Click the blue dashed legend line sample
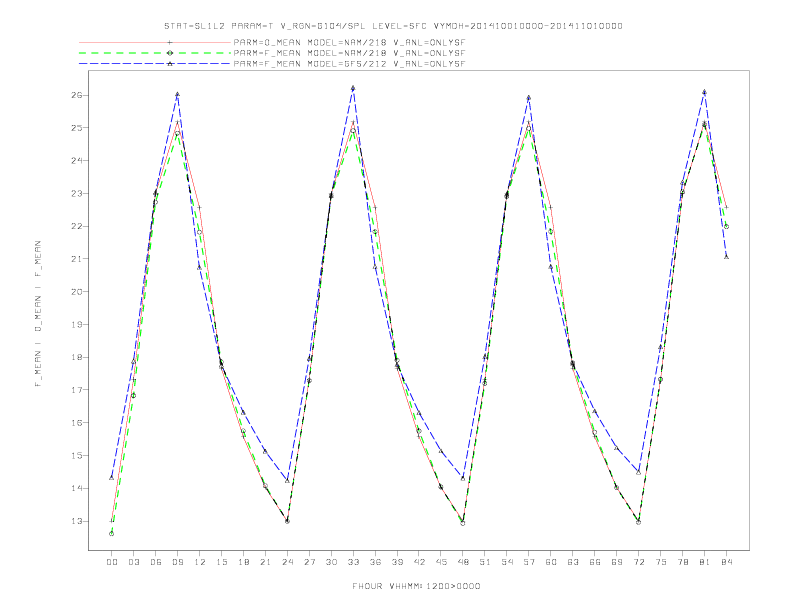 [x=155, y=64]
